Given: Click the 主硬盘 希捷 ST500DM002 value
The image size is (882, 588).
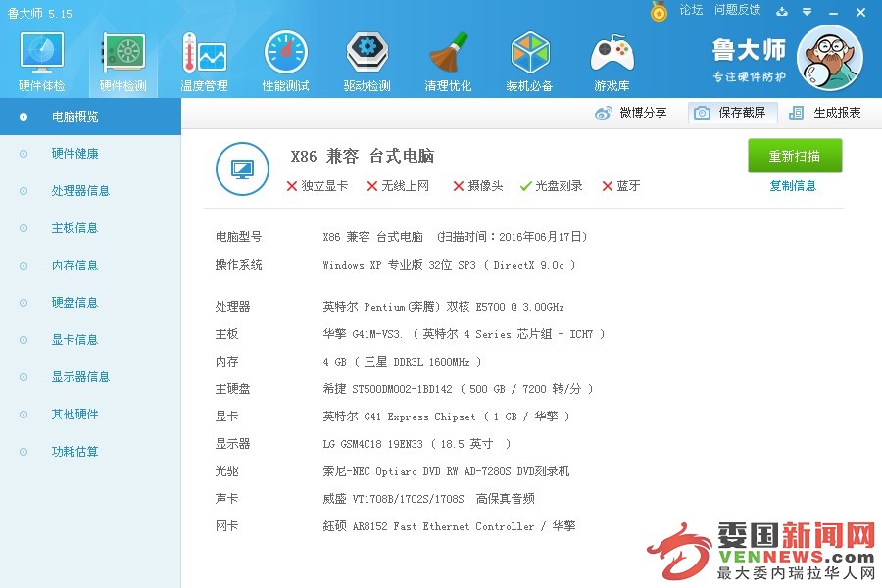Looking at the screenshot, I should (458, 389).
